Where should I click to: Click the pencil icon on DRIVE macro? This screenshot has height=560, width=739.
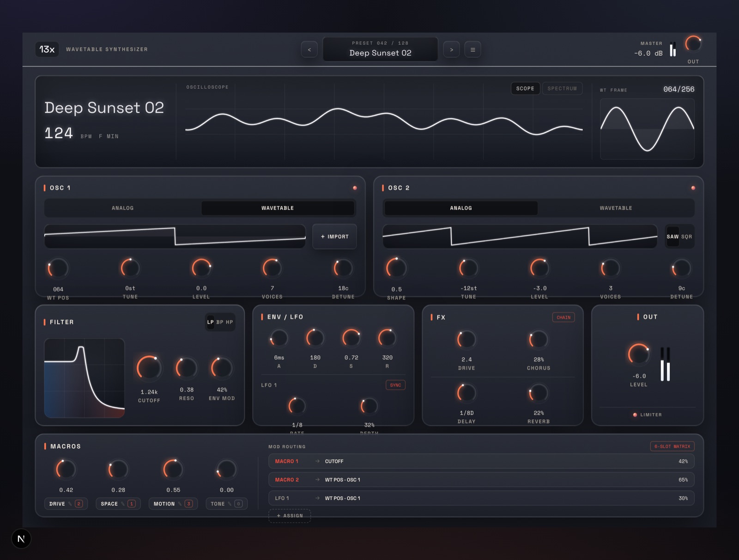click(70, 504)
